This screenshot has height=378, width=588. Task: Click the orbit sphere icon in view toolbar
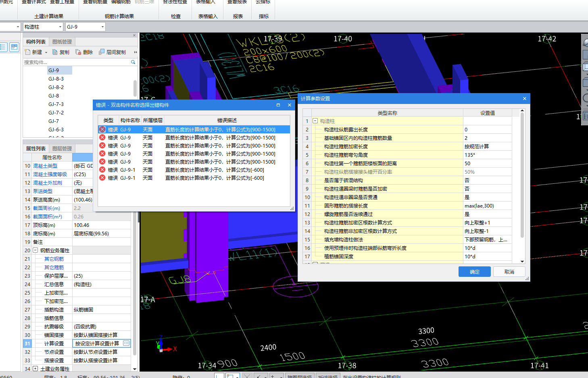pyautogui.click(x=586, y=42)
